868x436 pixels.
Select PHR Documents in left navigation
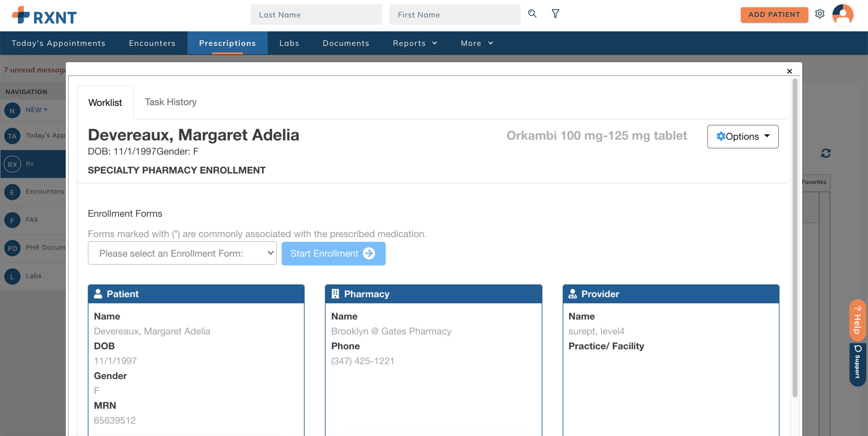click(x=33, y=248)
